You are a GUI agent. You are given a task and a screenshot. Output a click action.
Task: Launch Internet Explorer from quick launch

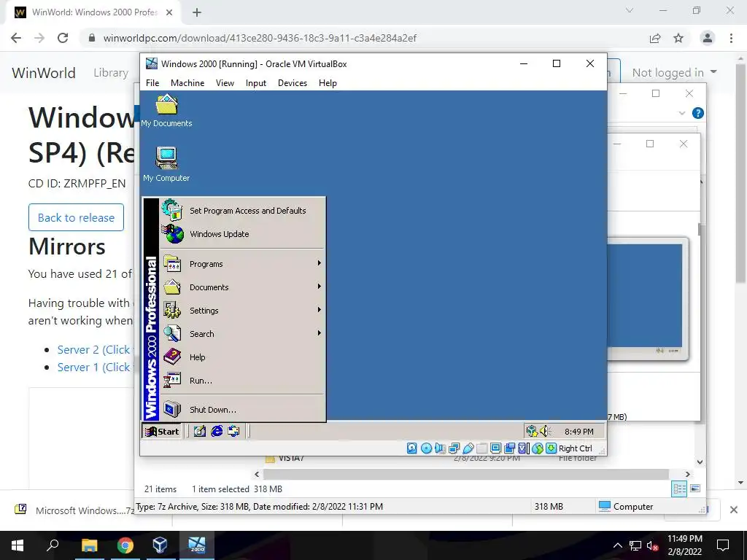[217, 432]
